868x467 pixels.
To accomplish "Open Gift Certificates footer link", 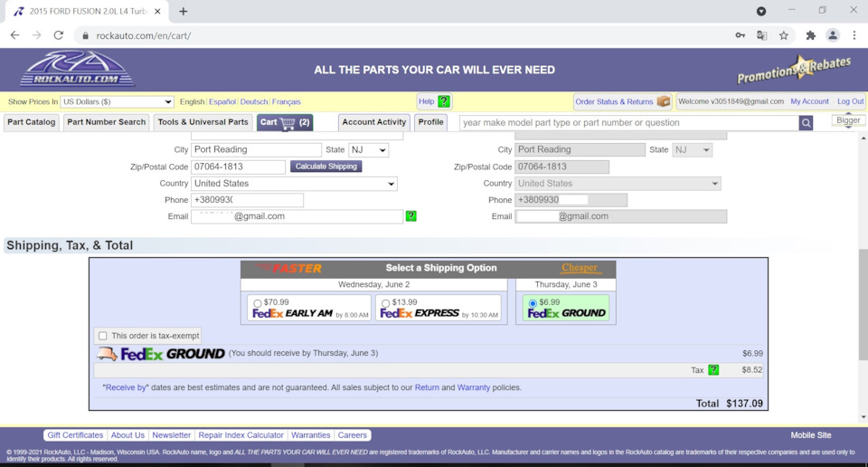I will [75, 435].
